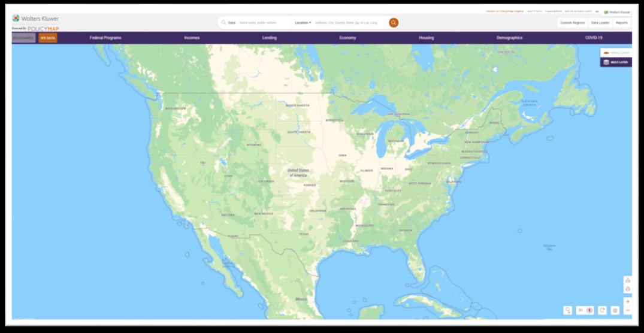Click the Data Loader button

[x=600, y=23]
